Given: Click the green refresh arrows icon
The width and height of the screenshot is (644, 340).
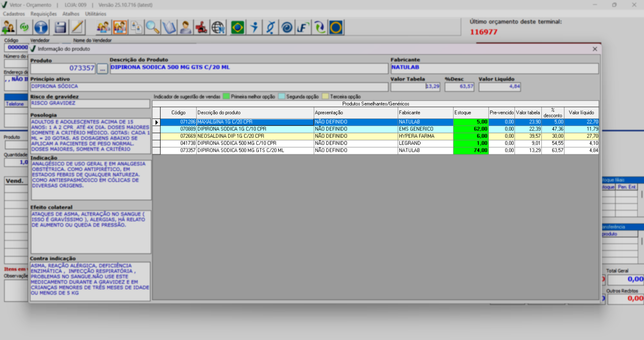Looking at the screenshot, I should click(24, 27).
